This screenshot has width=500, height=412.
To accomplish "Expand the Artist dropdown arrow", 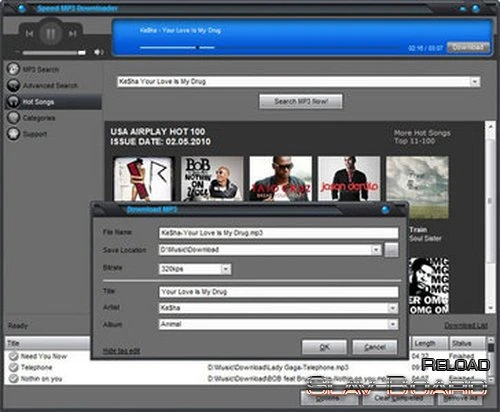I will click(393, 308).
